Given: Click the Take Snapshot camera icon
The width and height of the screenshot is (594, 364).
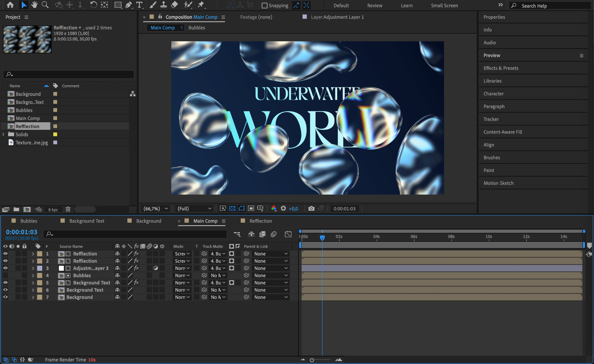Looking at the screenshot, I should pos(311,208).
